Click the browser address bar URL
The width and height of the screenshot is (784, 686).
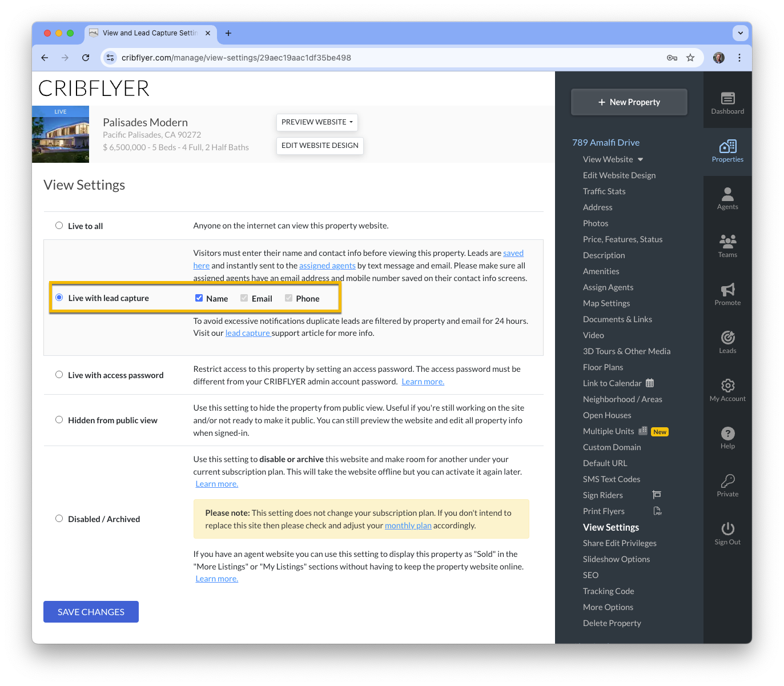click(236, 58)
